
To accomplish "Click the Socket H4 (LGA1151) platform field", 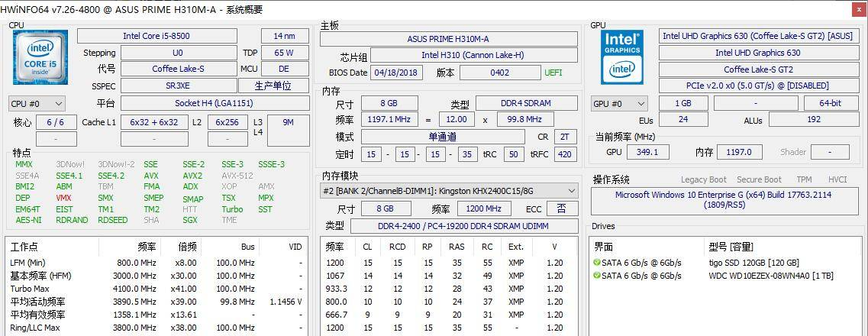I will (215, 103).
